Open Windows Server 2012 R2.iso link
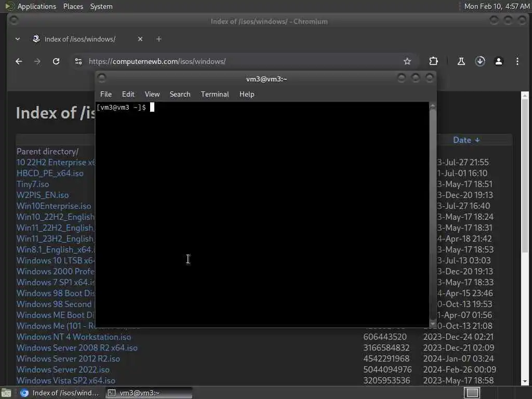The height and width of the screenshot is (399, 532). point(68,358)
